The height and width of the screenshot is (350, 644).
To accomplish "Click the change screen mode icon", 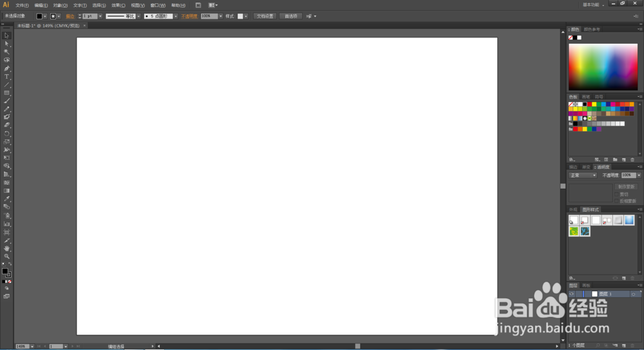I will tap(6, 296).
